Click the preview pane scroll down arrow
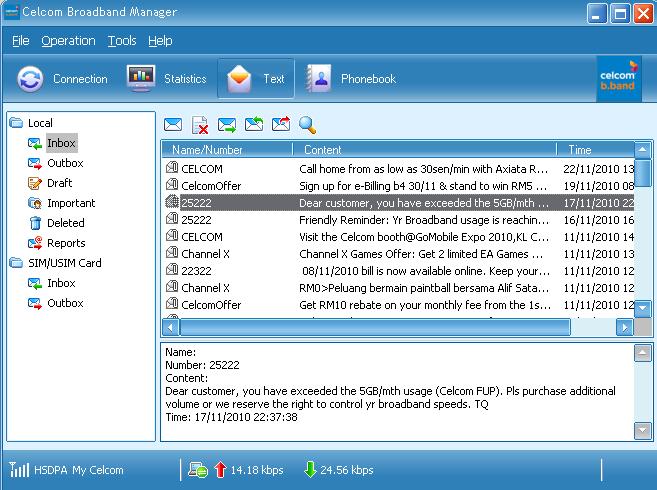The height and width of the screenshot is (490, 657). tap(642, 430)
